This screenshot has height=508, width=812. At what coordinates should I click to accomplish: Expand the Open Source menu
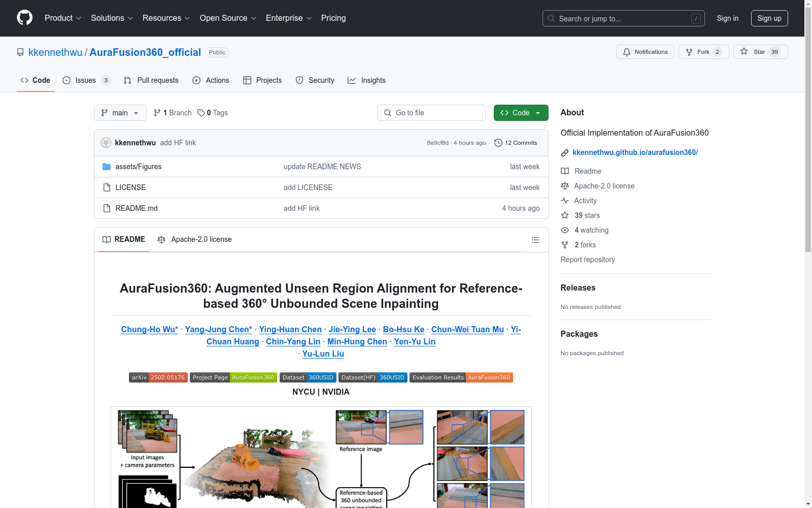[x=228, y=18]
